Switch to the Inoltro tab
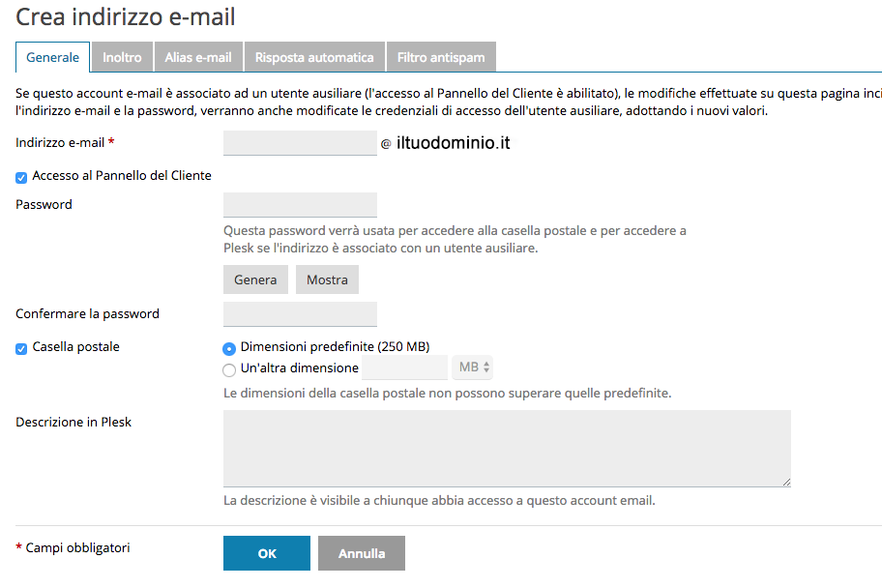This screenshot has width=882, height=588. point(122,57)
